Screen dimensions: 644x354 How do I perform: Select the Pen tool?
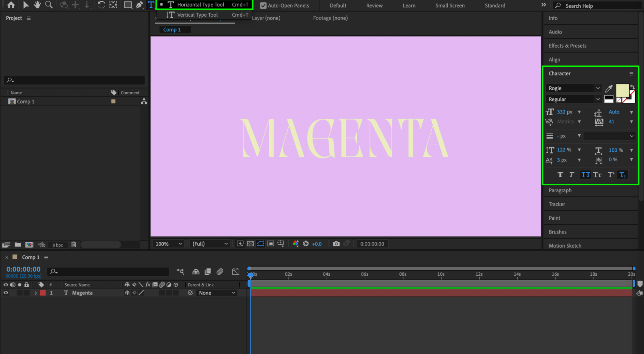139,5
